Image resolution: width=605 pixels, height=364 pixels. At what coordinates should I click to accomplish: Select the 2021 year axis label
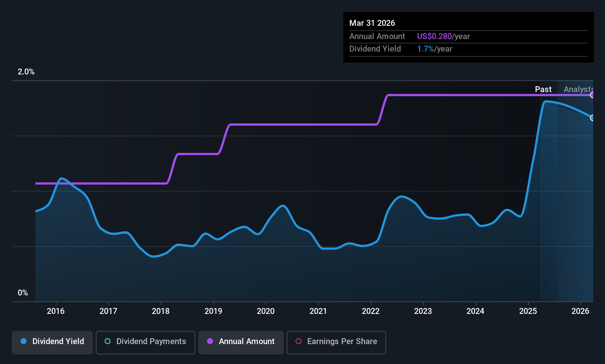(x=318, y=311)
